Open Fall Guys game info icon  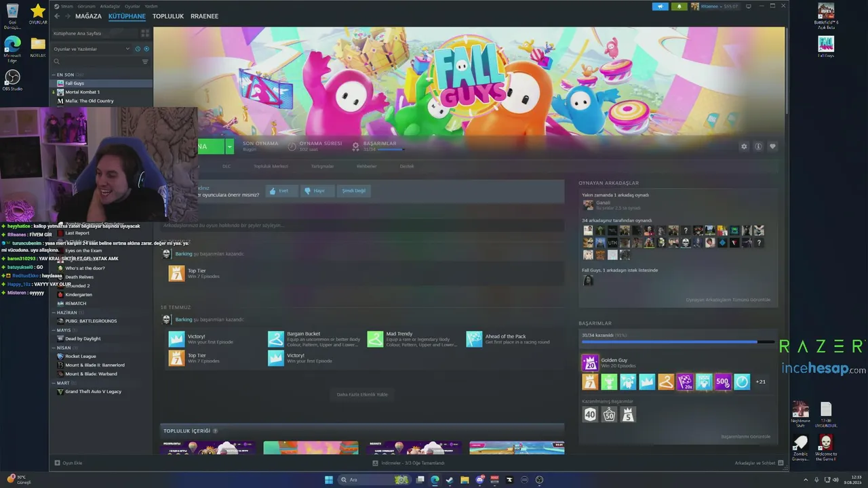click(758, 146)
